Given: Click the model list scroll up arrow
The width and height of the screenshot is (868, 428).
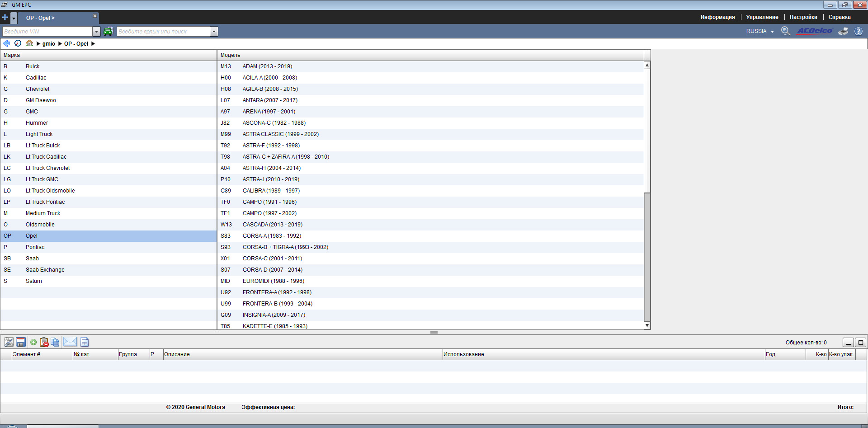Looking at the screenshot, I should [647, 65].
